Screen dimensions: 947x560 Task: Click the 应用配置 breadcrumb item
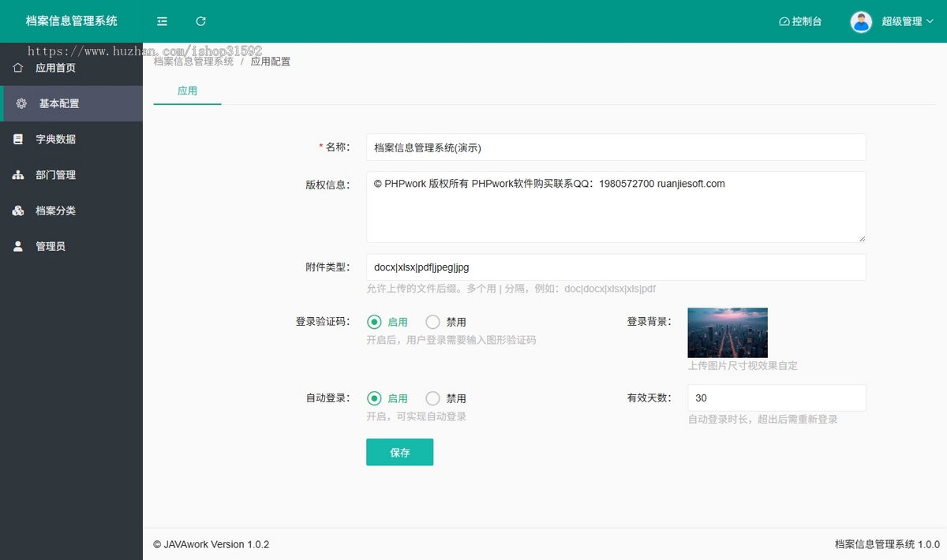coord(271,61)
